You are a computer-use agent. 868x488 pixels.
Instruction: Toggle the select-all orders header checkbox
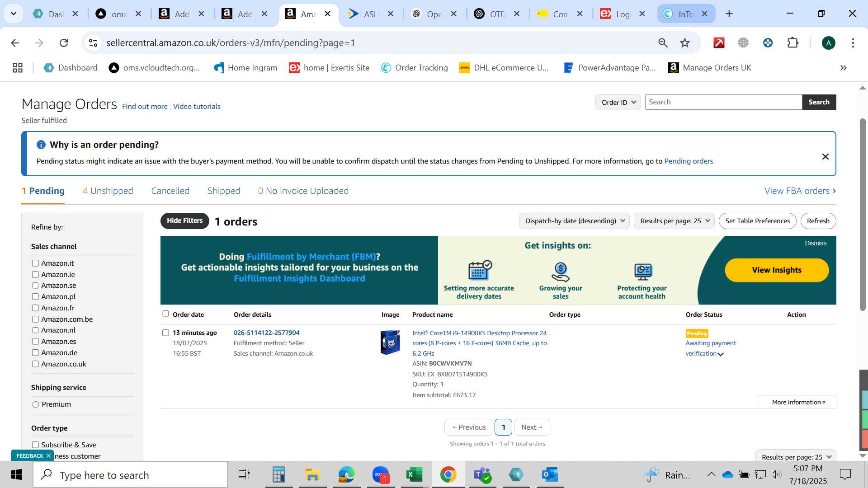pos(165,314)
